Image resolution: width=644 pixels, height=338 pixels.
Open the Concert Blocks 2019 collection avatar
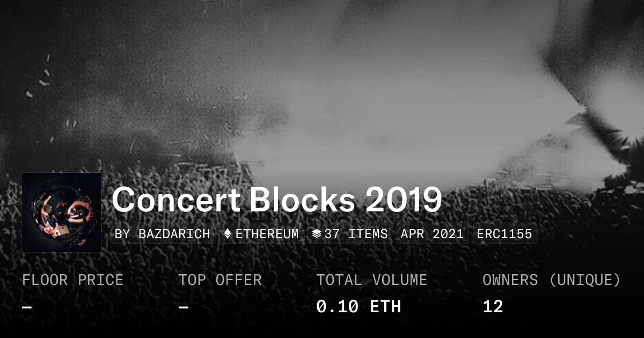click(x=62, y=212)
